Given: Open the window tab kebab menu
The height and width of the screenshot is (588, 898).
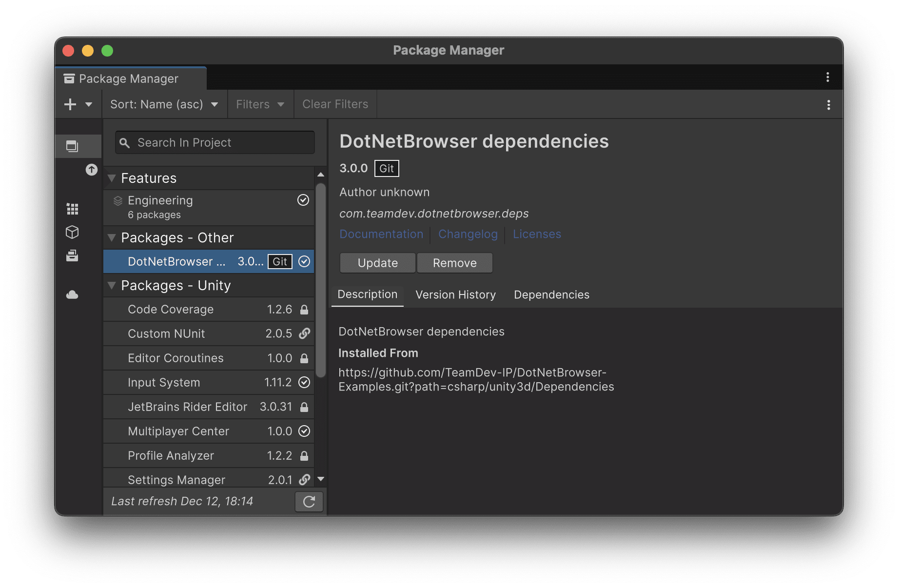Looking at the screenshot, I should point(828,77).
